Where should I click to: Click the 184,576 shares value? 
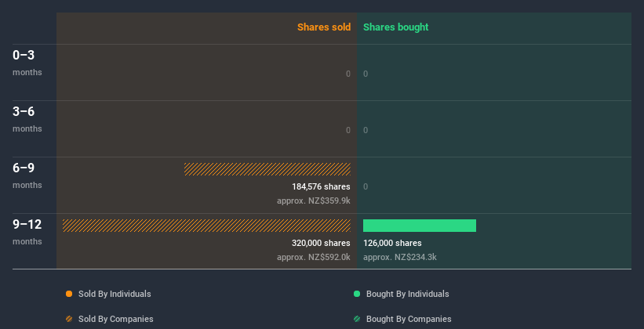[321, 186]
